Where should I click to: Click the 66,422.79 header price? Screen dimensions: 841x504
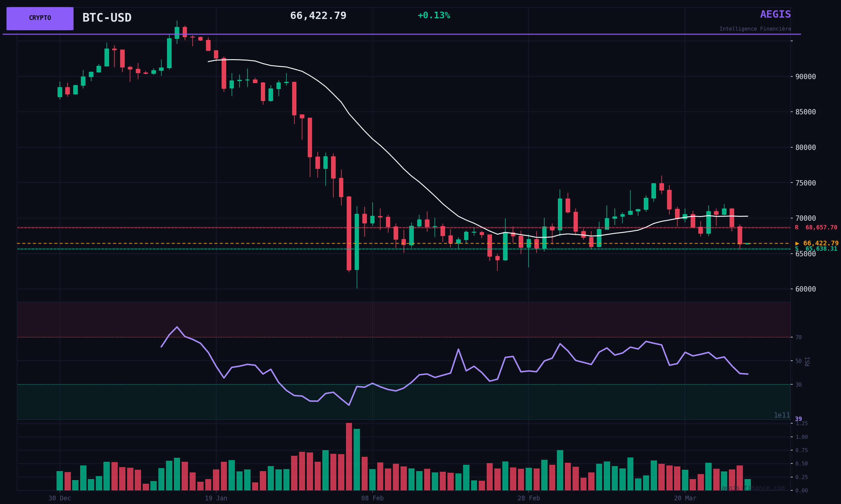tap(318, 16)
